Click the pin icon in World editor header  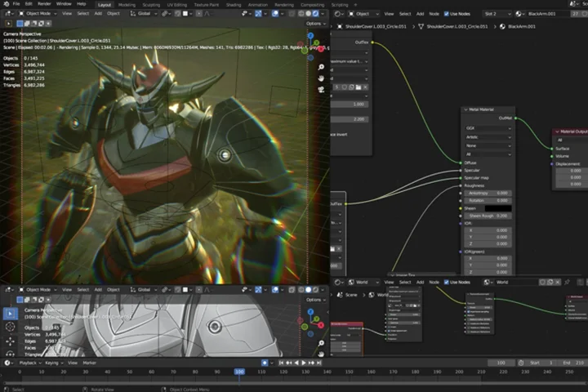click(x=567, y=282)
